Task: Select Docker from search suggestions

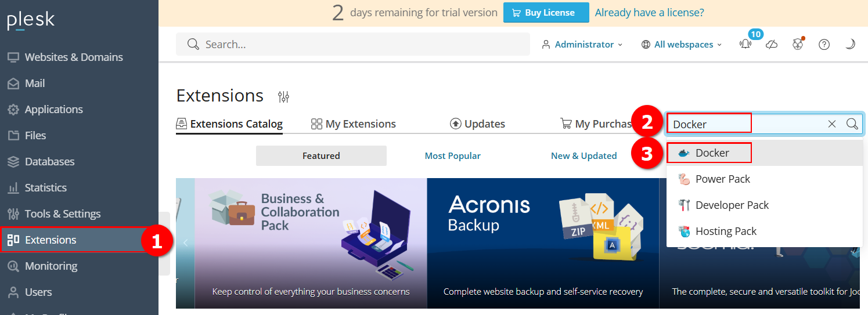Action: pyautogui.click(x=765, y=153)
